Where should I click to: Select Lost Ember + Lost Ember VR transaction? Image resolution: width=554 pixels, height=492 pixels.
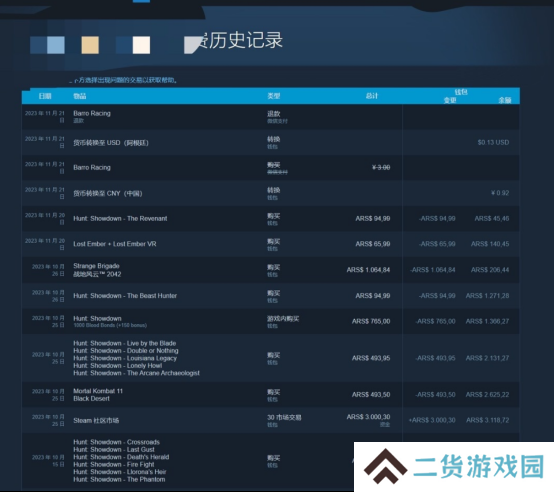271,244
